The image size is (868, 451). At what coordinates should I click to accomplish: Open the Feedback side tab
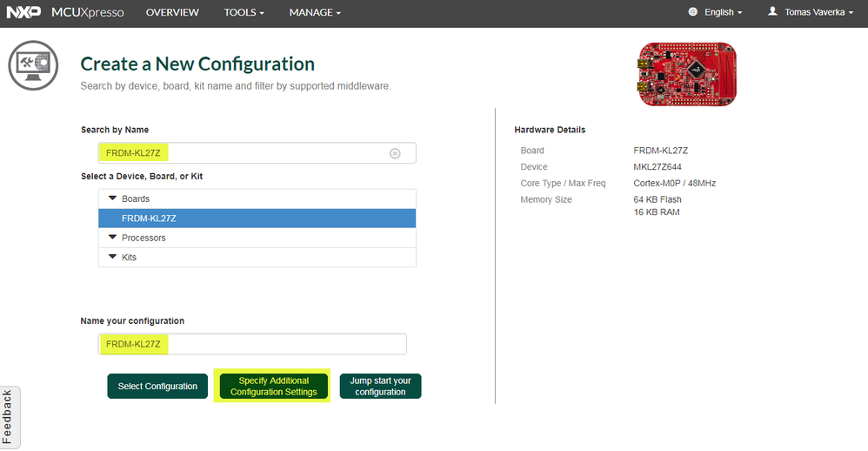coord(10,417)
